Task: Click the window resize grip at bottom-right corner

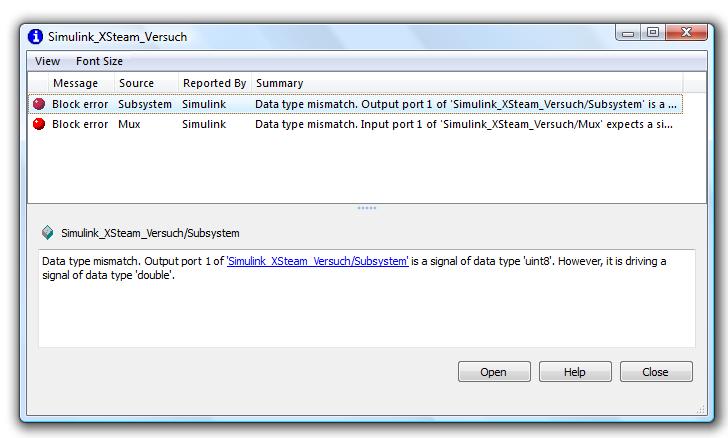Action: coord(700,409)
